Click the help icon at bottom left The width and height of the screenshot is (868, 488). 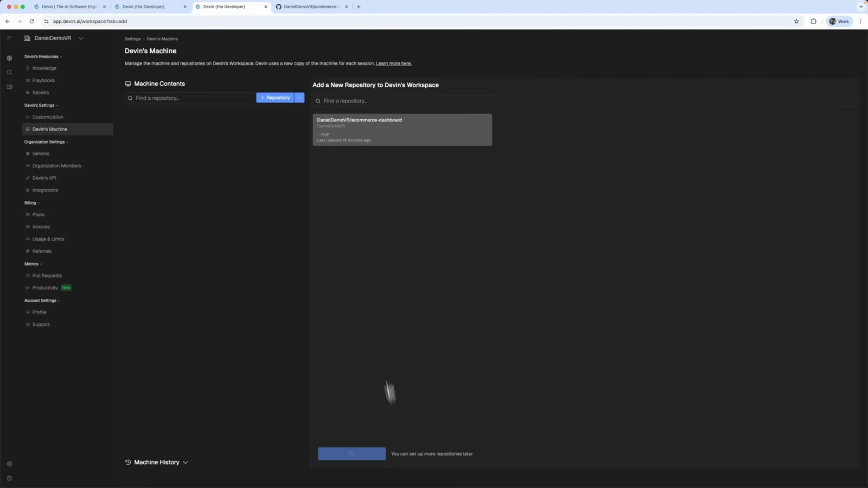9,478
